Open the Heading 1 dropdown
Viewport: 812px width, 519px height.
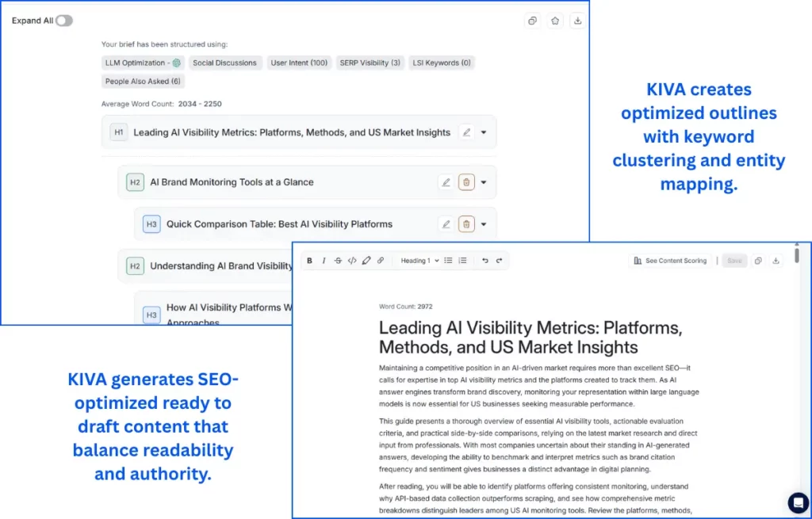418,260
